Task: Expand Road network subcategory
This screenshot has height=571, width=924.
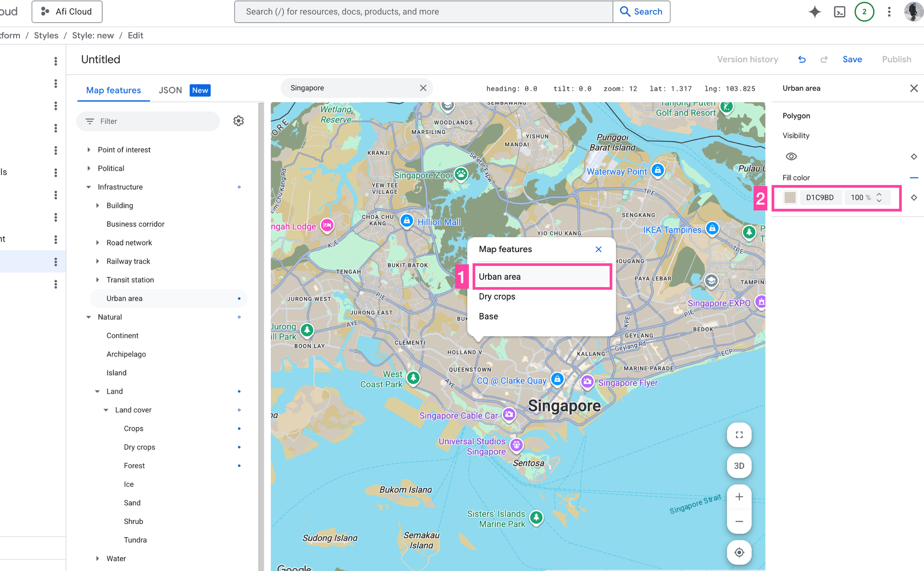Action: (97, 243)
